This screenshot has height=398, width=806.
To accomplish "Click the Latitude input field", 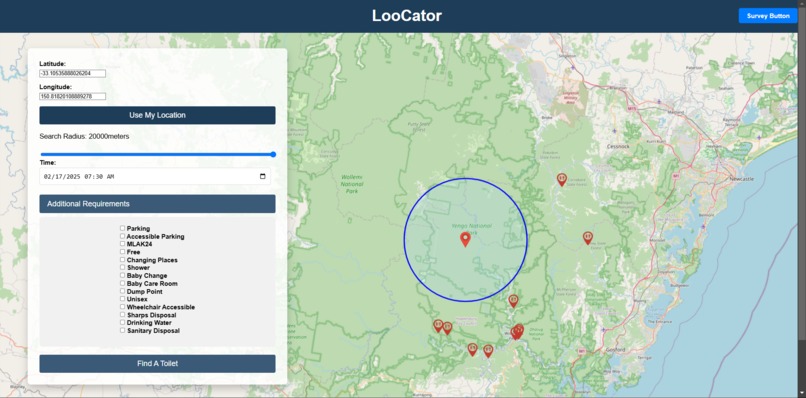I will (x=72, y=74).
